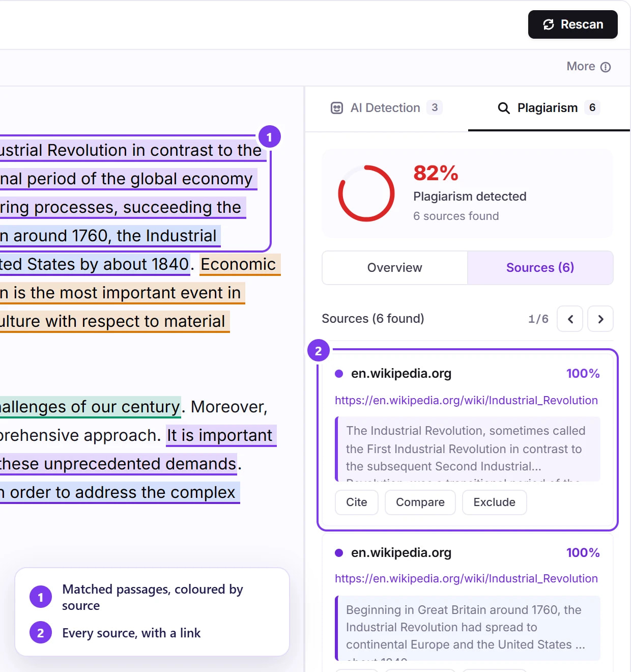Click the '6 sources found' text
The image size is (631, 672).
(456, 216)
